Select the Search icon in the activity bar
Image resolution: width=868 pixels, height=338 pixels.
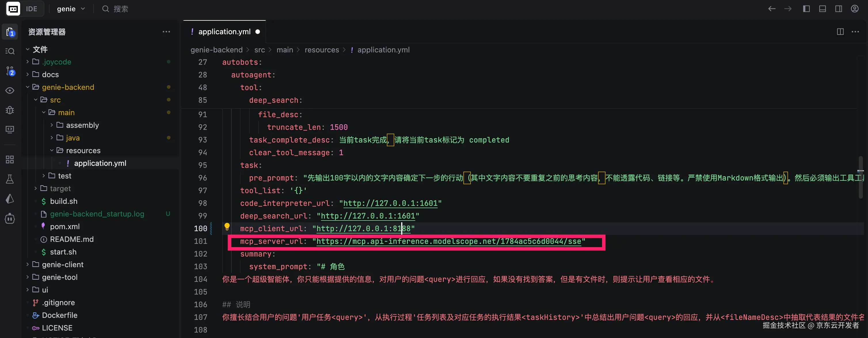tap(10, 51)
